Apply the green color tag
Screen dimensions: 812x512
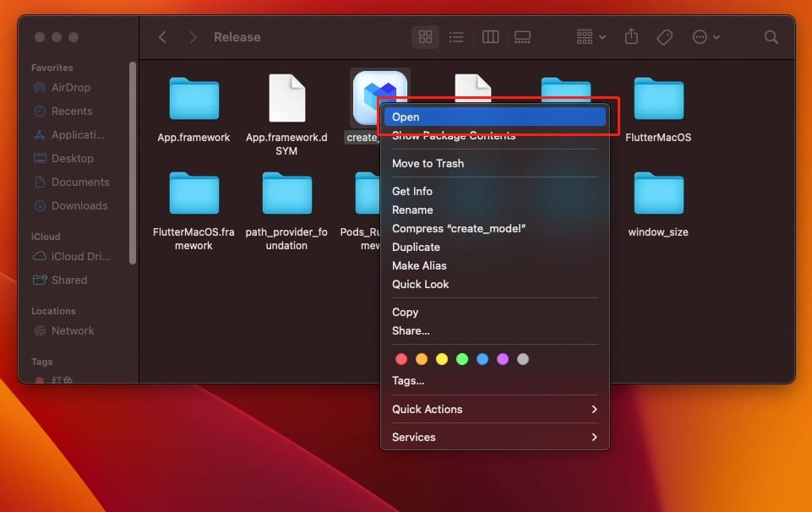pos(462,359)
